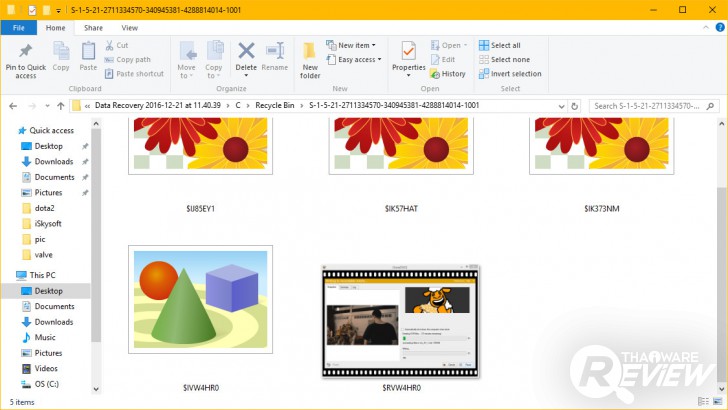
Task: Open the Help question mark icon
Action: pos(720,28)
